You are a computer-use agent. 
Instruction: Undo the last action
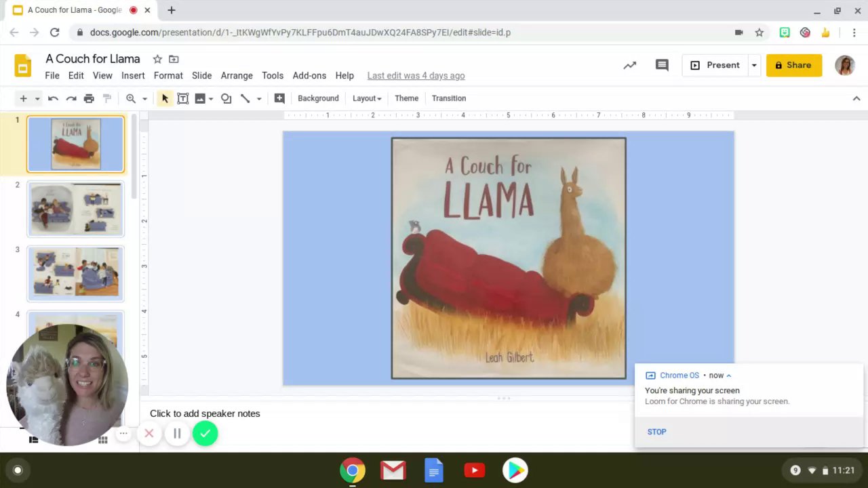[x=53, y=98]
